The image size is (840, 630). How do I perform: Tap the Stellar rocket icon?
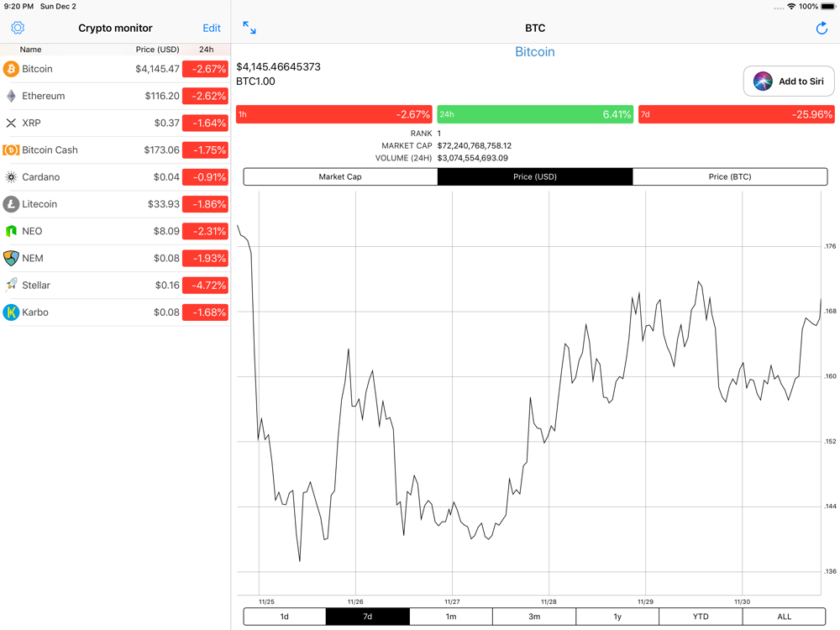(11, 285)
